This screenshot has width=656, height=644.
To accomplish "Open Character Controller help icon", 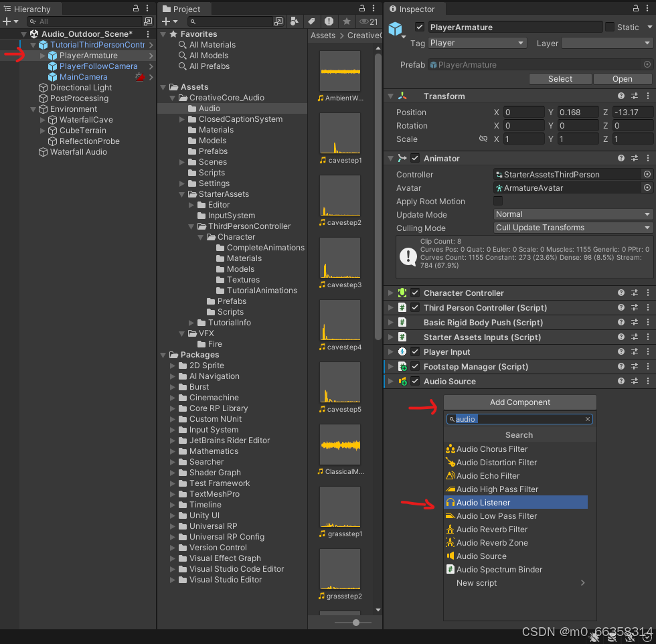I will click(621, 293).
